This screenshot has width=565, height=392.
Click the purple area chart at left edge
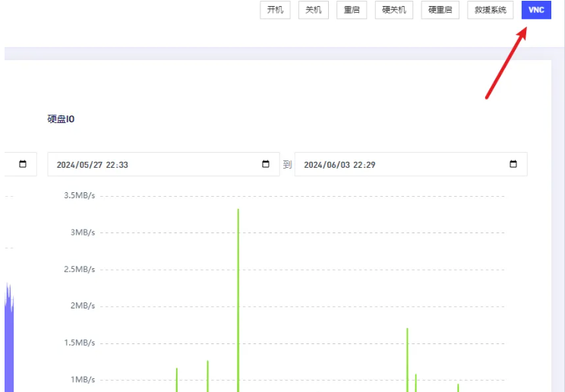[9, 342]
